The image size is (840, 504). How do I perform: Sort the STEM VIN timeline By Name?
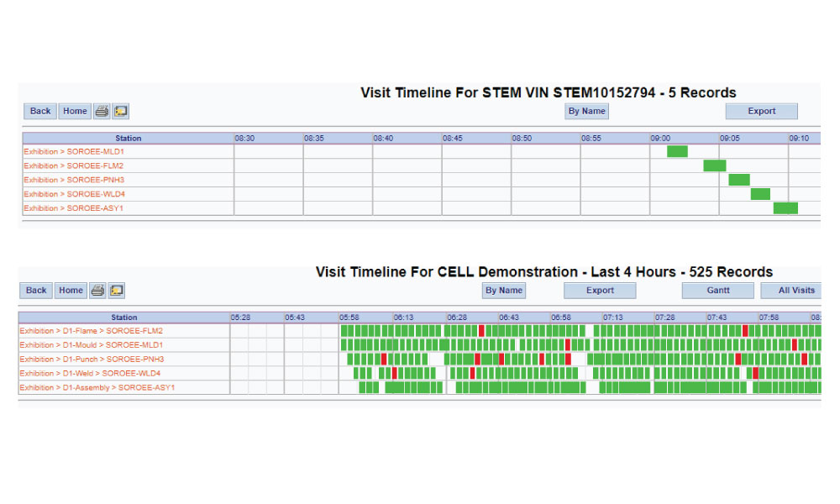(586, 111)
